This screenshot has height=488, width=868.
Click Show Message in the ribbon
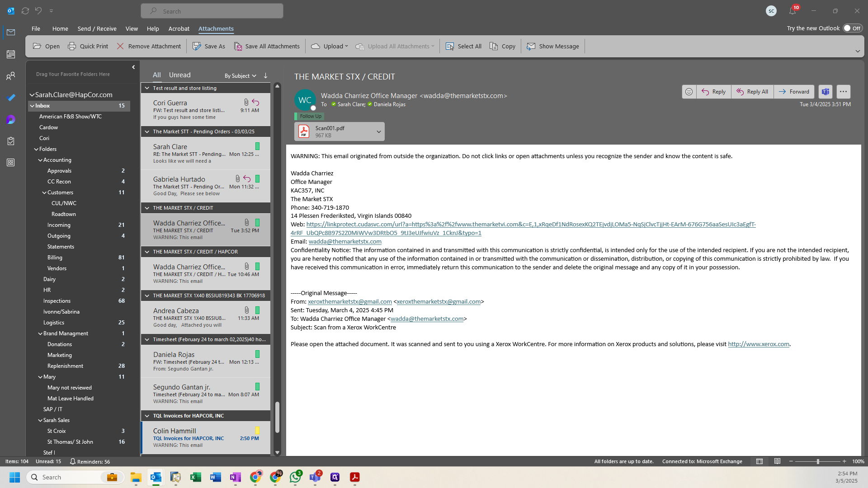point(553,46)
